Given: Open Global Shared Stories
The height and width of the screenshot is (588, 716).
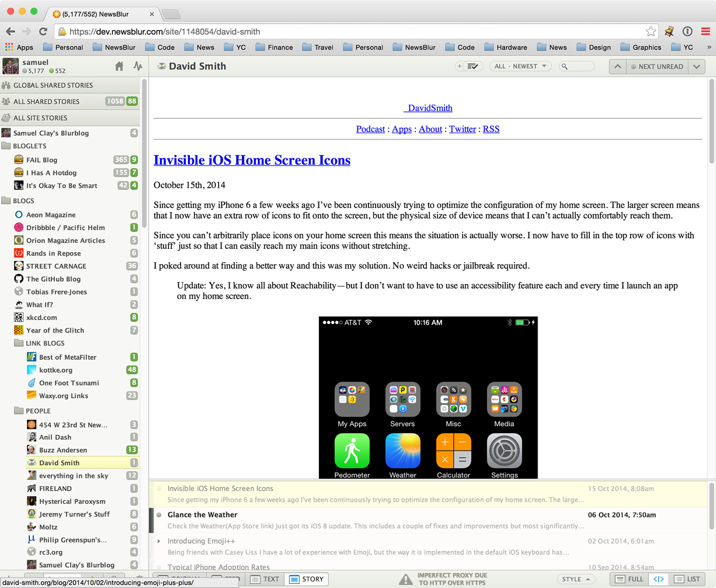Looking at the screenshot, I should point(70,85).
